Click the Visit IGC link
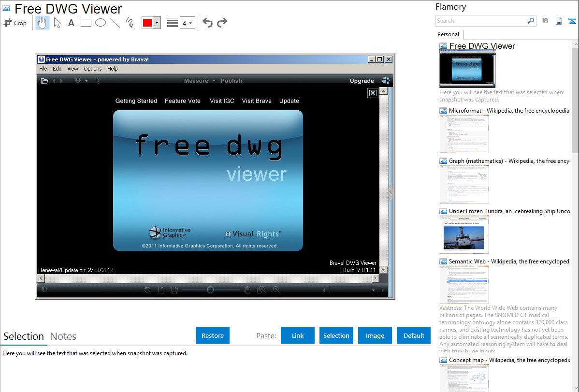Image resolution: width=579 pixels, height=392 pixels. click(x=222, y=101)
